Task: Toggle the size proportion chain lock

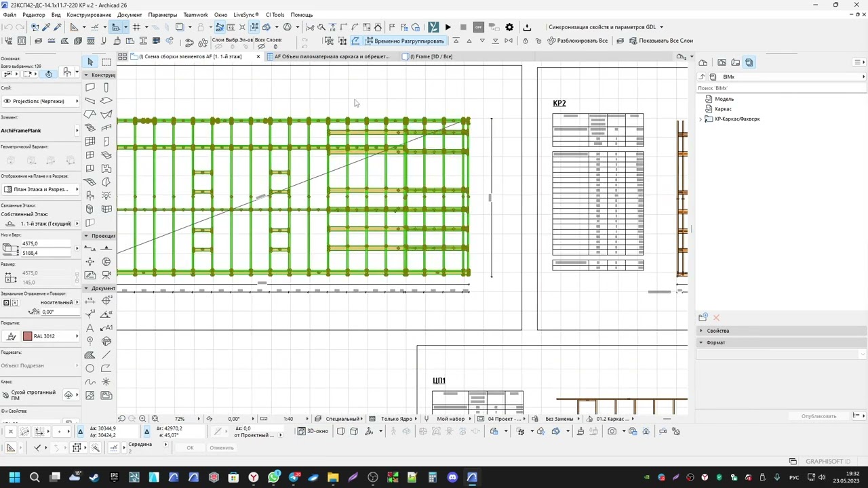Action: [77, 278]
